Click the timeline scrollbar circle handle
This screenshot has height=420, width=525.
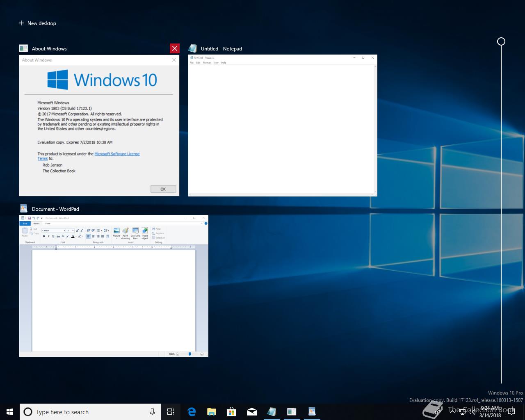coord(501,41)
